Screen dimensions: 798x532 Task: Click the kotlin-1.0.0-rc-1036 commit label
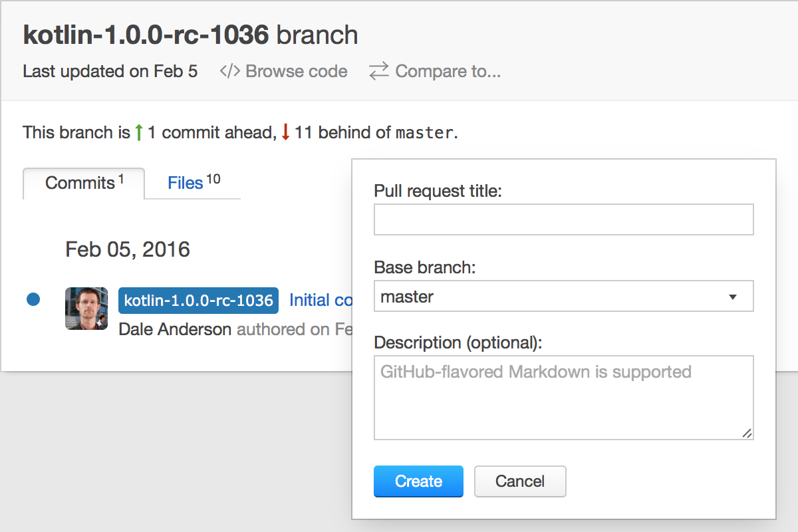198,301
